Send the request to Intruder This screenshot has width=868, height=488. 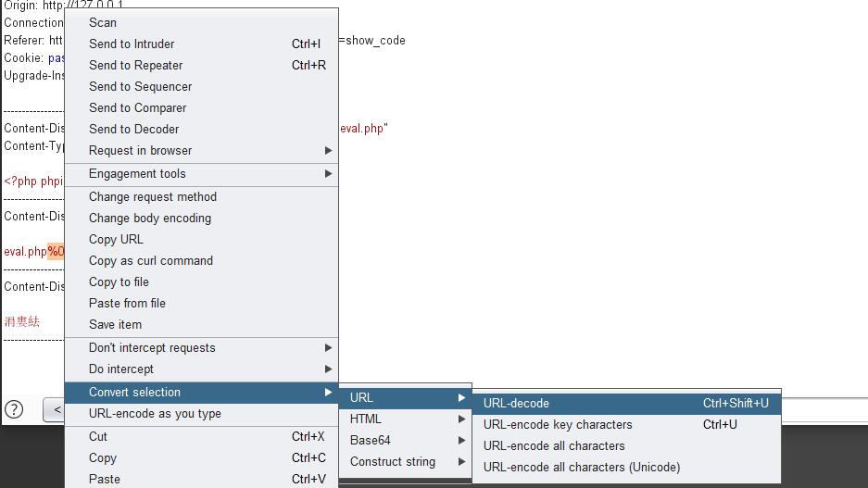pyautogui.click(x=132, y=44)
